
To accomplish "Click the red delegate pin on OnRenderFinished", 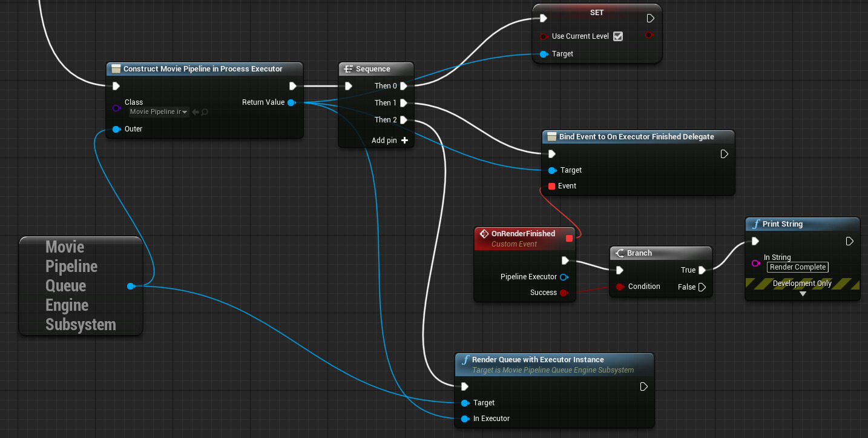I will 569,238.
